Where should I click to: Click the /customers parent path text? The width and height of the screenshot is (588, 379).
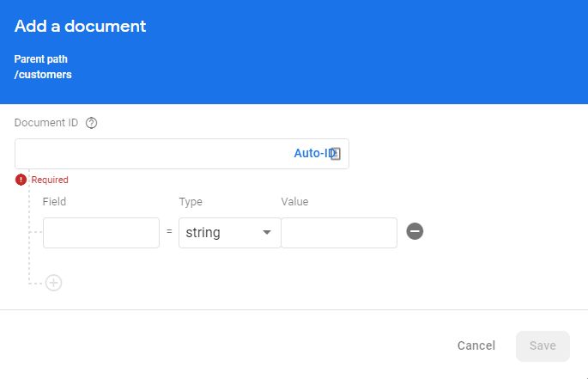(43, 75)
